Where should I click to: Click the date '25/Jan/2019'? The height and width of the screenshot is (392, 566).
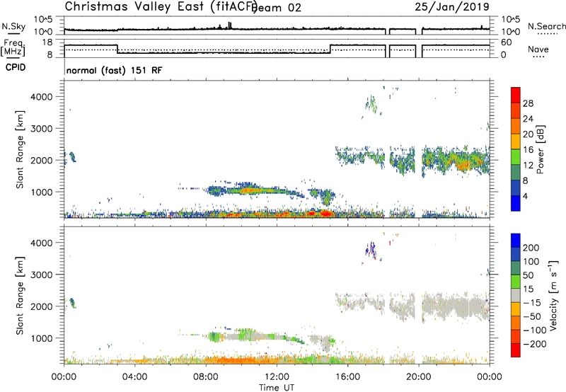click(x=452, y=6)
